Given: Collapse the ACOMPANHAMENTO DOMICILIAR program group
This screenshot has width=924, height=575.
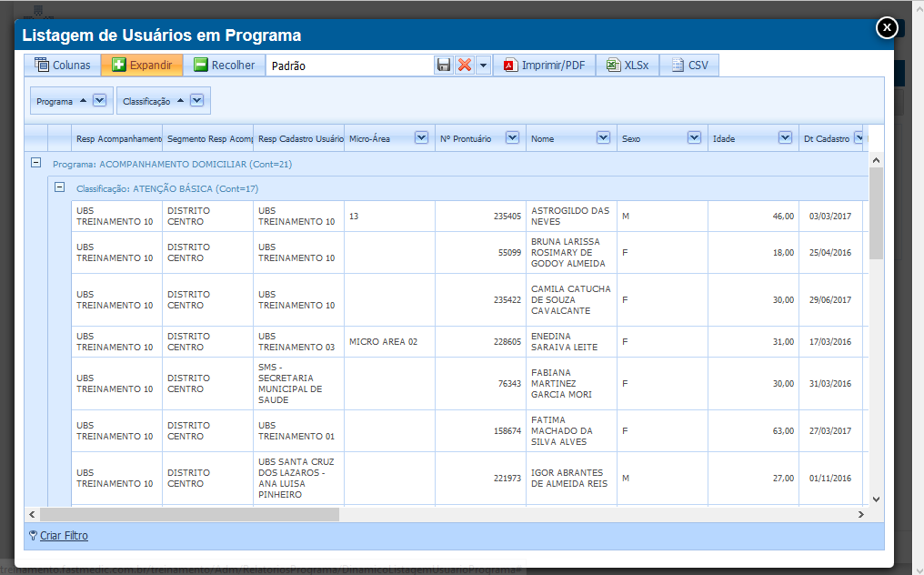Looking at the screenshot, I should 36,162.
